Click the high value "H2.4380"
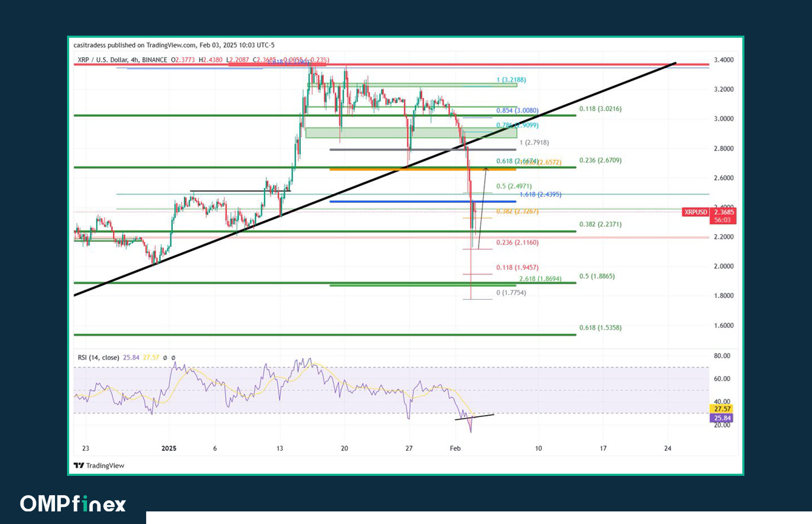 [211, 60]
